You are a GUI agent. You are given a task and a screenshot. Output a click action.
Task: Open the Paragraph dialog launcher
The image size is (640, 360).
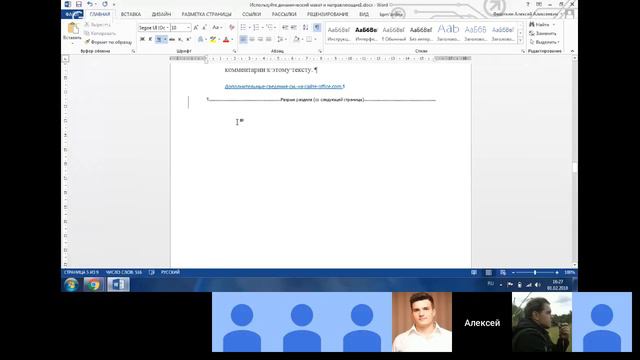point(320,51)
